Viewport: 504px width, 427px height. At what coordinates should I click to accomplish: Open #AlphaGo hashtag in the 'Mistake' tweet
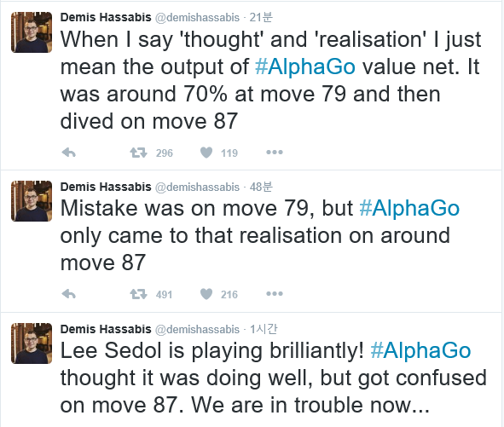[x=409, y=208]
